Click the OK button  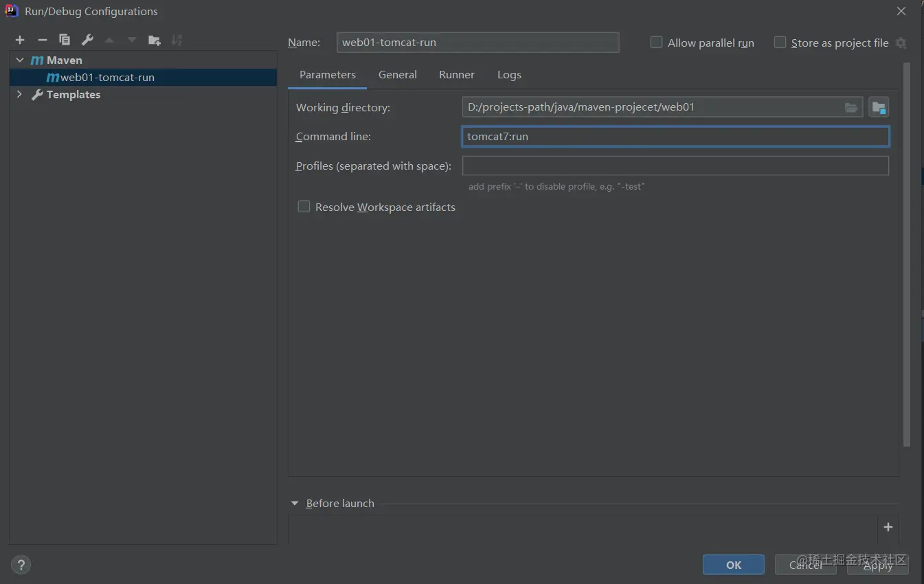pyautogui.click(x=734, y=565)
